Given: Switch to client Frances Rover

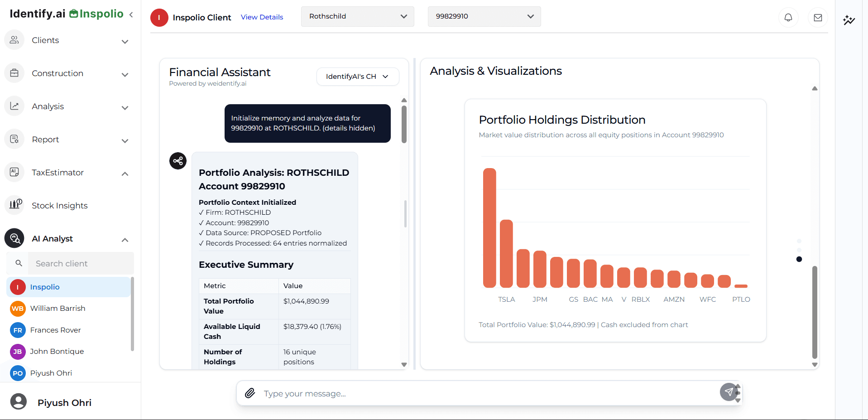Looking at the screenshot, I should (55, 330).
